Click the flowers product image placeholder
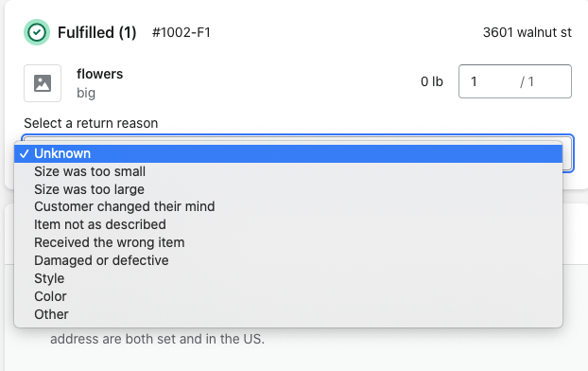Image resolution: width=588 pixels, height=371 pixels. click(43, 83)
